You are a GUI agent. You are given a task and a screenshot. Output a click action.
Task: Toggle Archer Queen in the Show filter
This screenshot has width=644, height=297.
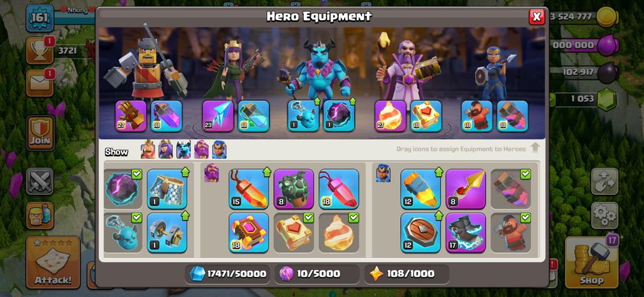(165, 150)
